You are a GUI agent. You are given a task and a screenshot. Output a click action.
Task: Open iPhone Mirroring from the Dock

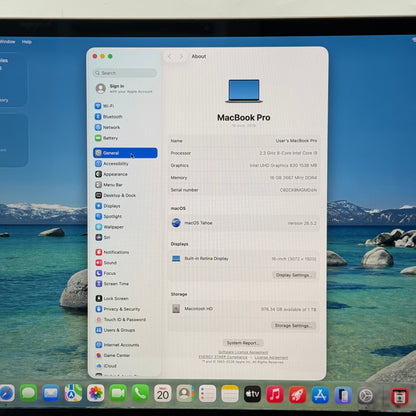pos(343,395)
